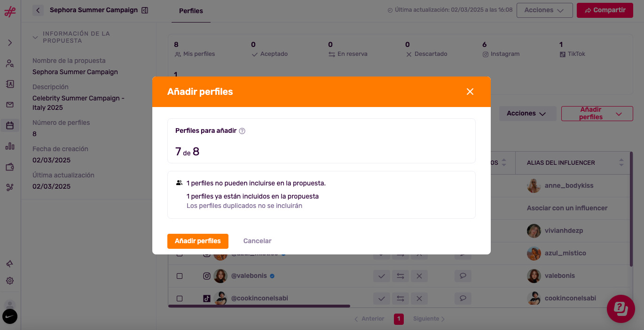644x330 pixels.
Task: Select the Perfiles tab
Action: (x=191, y=11)
